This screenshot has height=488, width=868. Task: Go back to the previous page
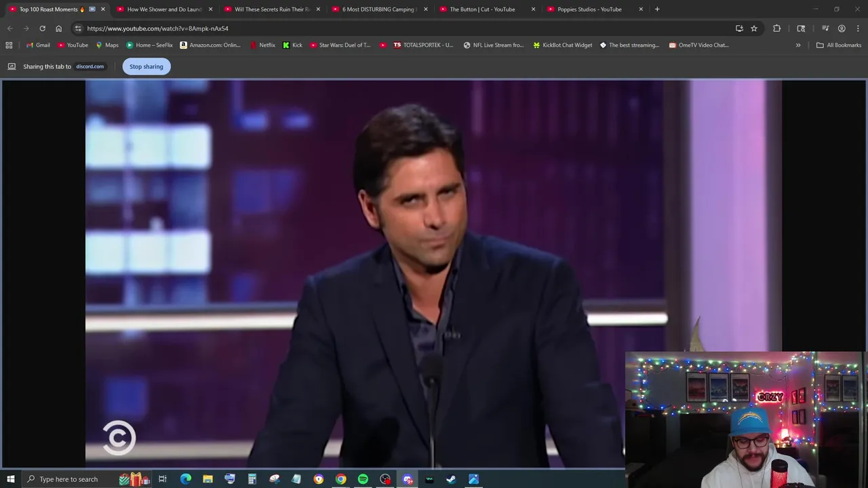9,28
